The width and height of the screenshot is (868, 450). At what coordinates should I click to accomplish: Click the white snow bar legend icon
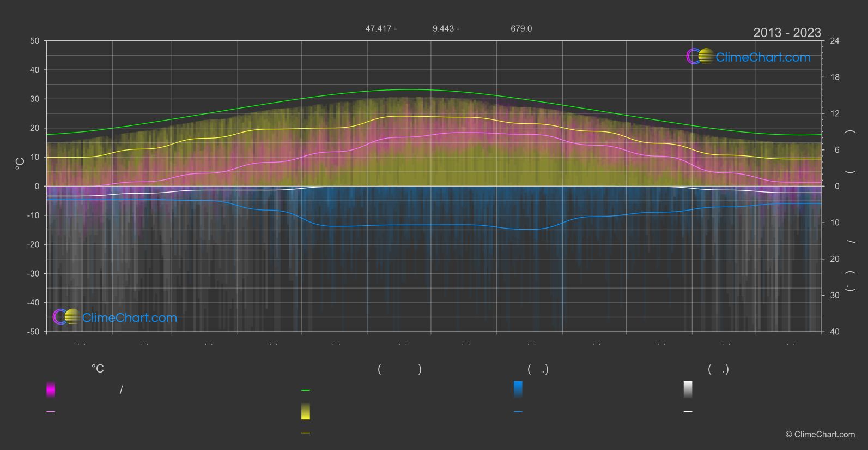688,389
